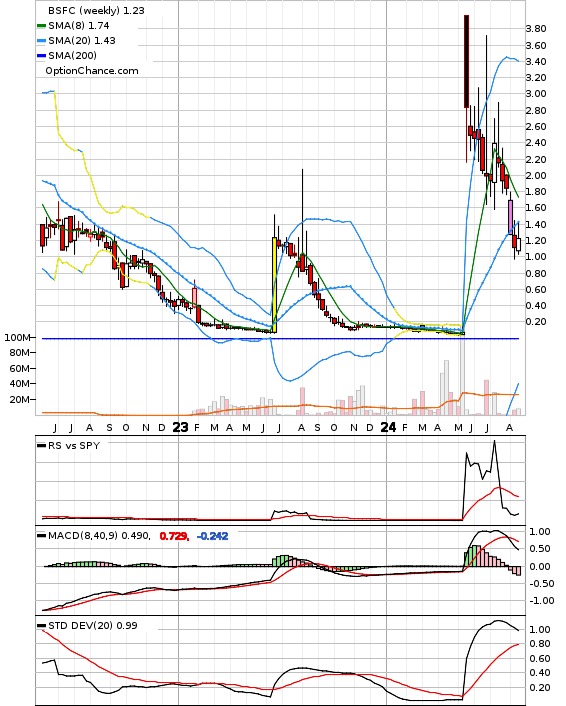Screen dimensions: 566x706
Task: Click the red 0.729 MACD signal value
Action: [174, 536]
